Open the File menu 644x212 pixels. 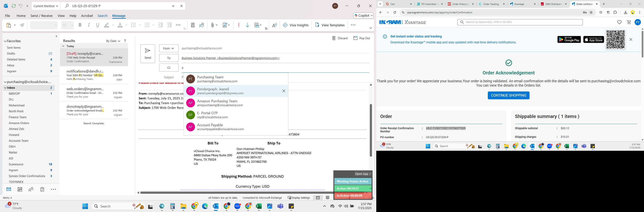pyautogui.click(x=7, y=16)
